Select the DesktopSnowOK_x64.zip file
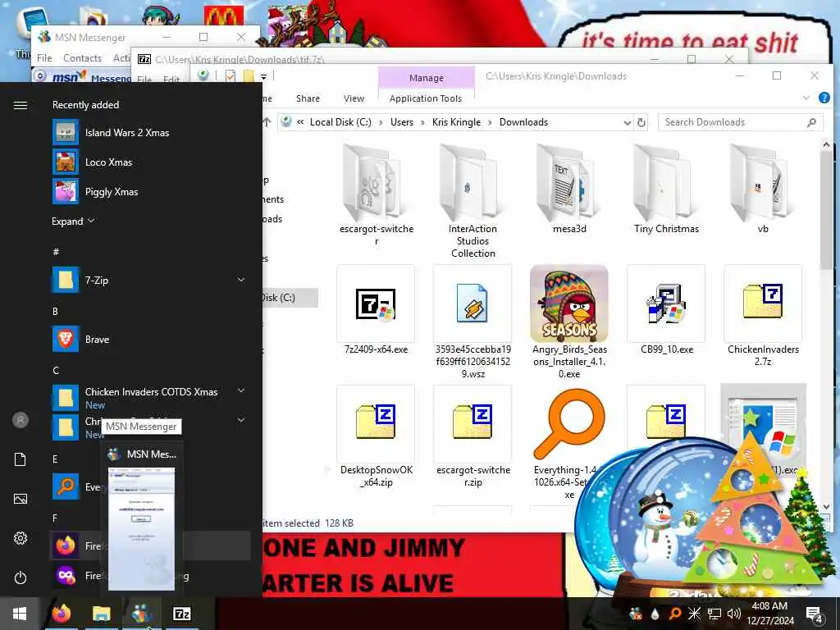Viewport: 840px width, 630px height. coord(376,436)
